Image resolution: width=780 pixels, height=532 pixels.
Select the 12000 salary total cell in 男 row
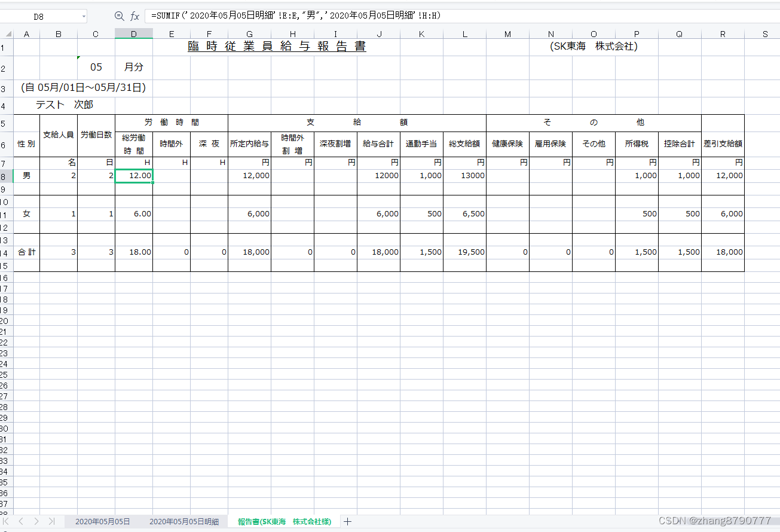click(378, 176)
